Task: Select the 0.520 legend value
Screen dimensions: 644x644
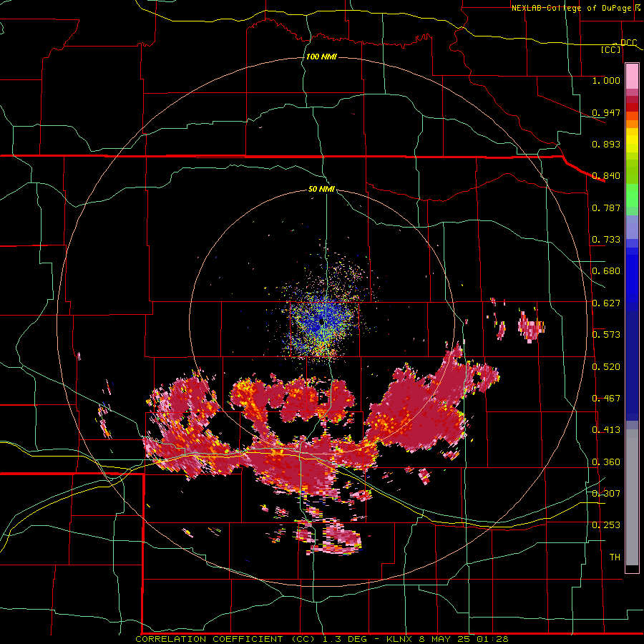Action: pyautogui.click(x=606, y=367)
